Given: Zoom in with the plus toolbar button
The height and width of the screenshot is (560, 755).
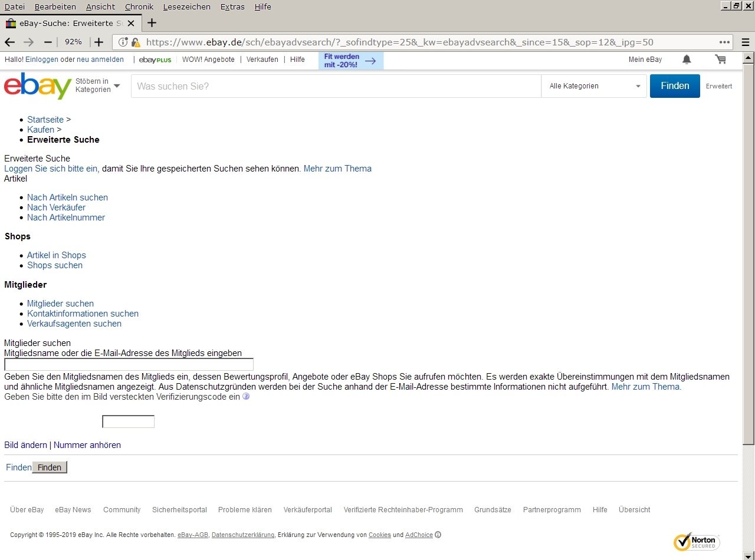Looking at the screenshot, I should 99,42.
